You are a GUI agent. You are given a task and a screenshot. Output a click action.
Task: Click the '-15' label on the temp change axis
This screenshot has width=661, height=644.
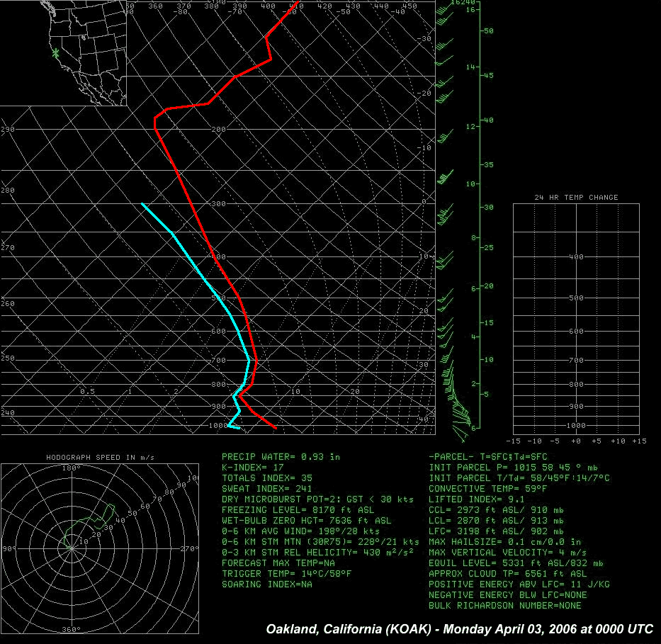pyautogui.click(x=513, y=441)
